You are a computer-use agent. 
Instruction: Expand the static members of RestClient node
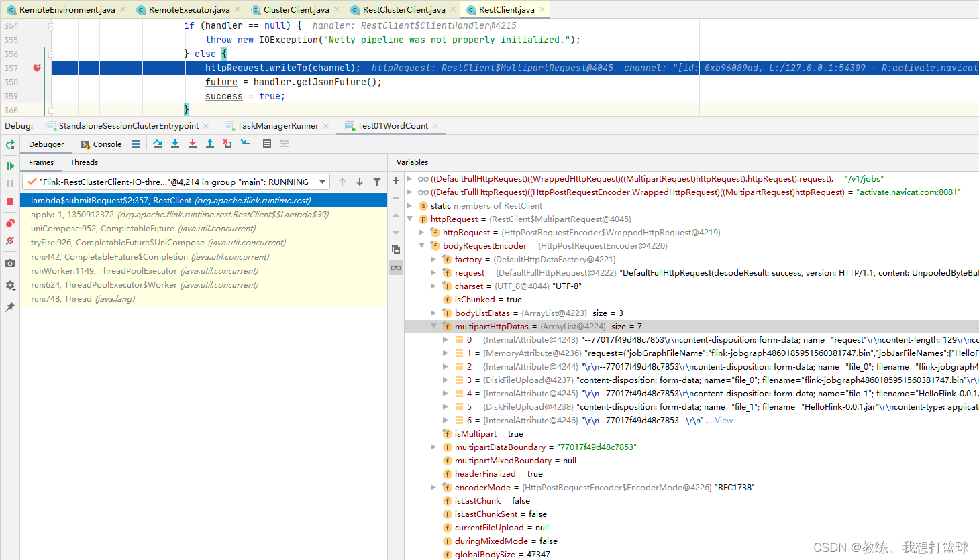coord(409,205)
